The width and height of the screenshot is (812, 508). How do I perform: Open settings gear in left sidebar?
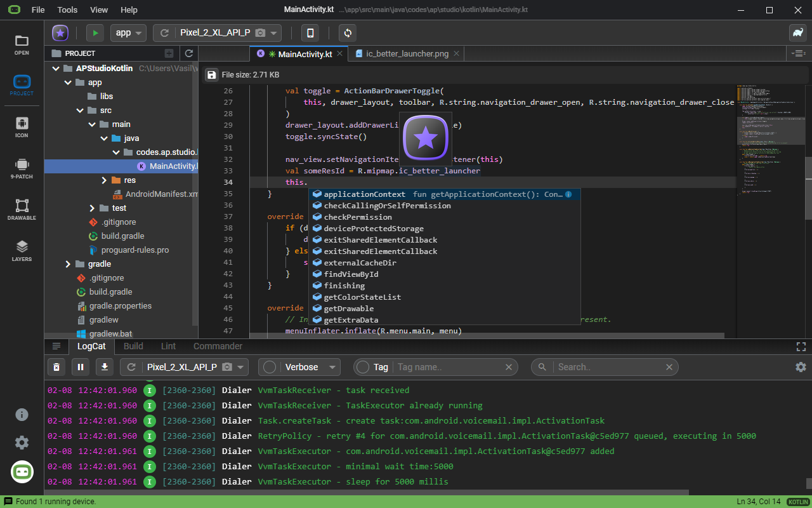pyautogui.click(x=22, y=443)
